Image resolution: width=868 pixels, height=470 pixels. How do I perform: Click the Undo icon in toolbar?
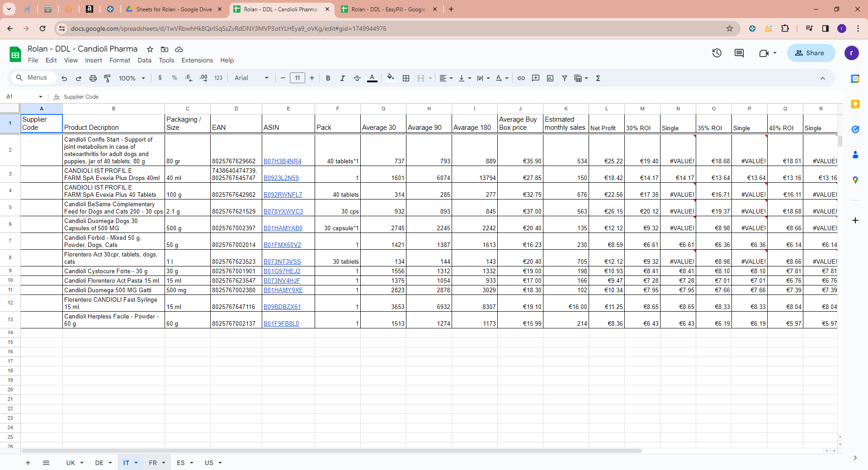(64, 78)
